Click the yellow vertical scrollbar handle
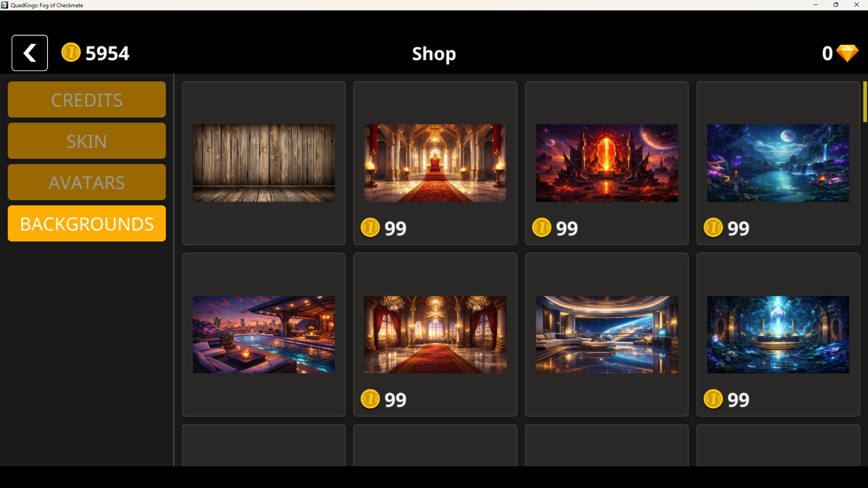Image resolution: width=868 pixels, height=488 pixels. pyautogui.click(x=865, y=102)
